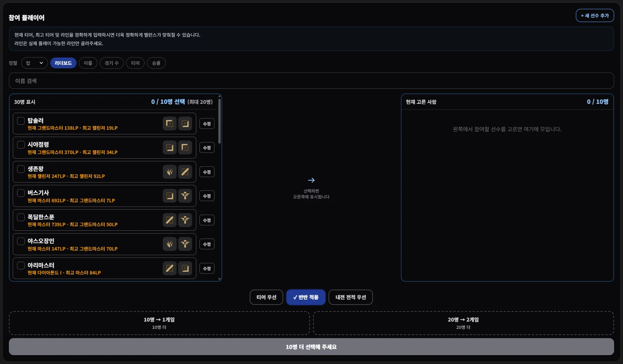Click the top lane icon in 탑솔러's row
This screenshot has height=364, width=623.
169,124
